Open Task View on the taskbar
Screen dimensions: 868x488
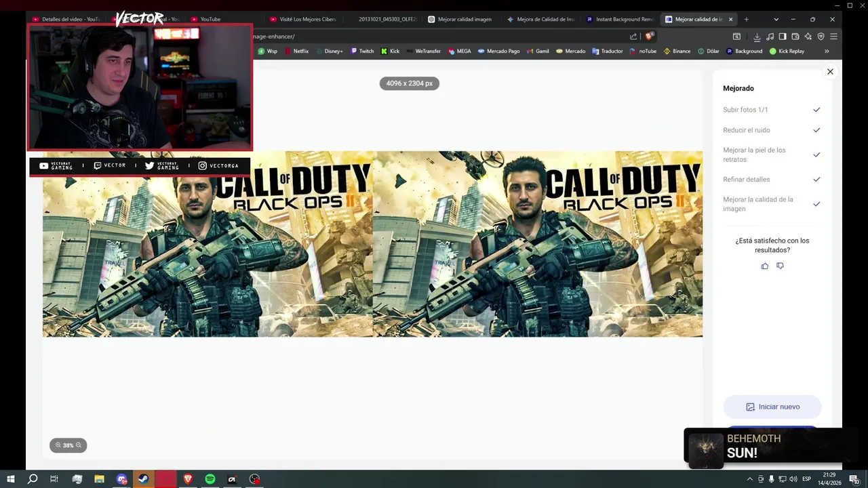pos(54,479)
